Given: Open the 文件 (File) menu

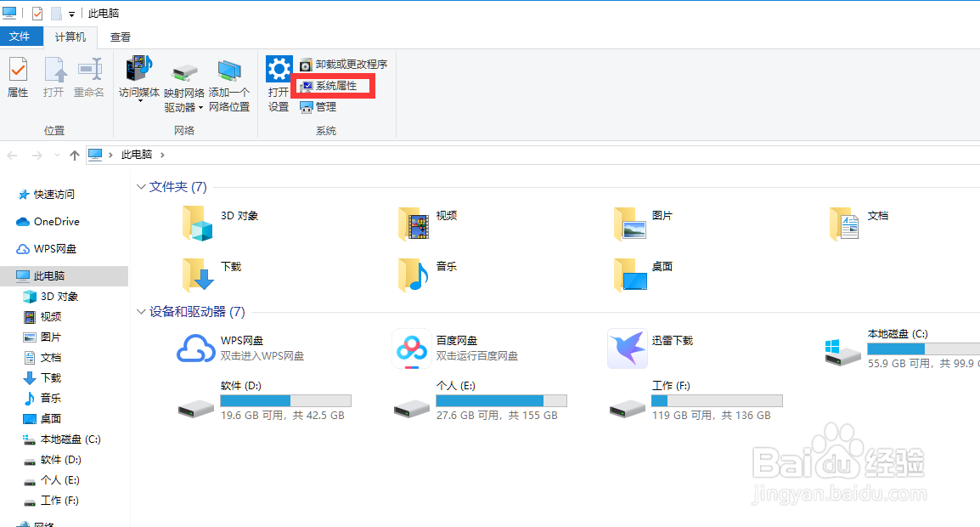Looking at the screenshot, I should pos(22,37).
